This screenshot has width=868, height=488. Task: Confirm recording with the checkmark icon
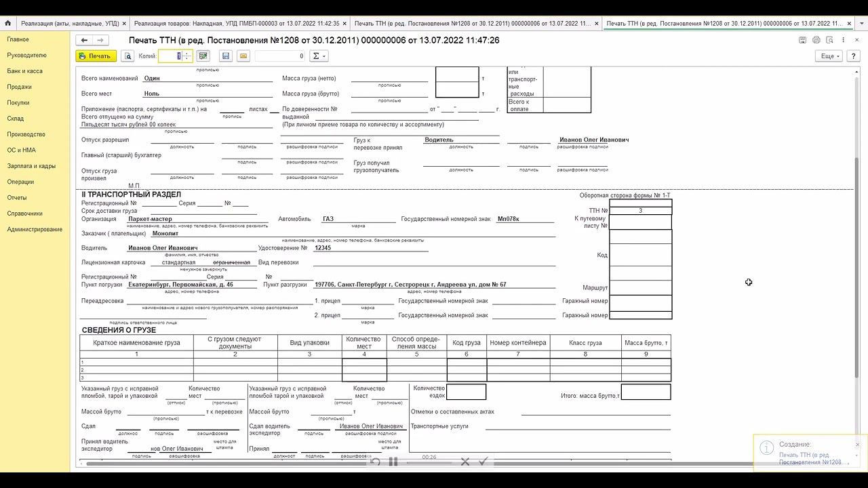pos(483,462)
